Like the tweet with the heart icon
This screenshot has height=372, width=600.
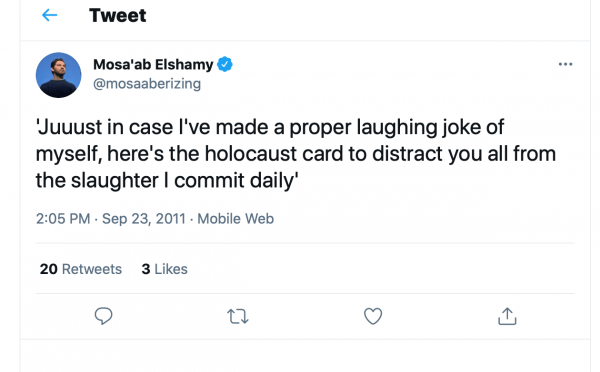click(x=373, y=316)
